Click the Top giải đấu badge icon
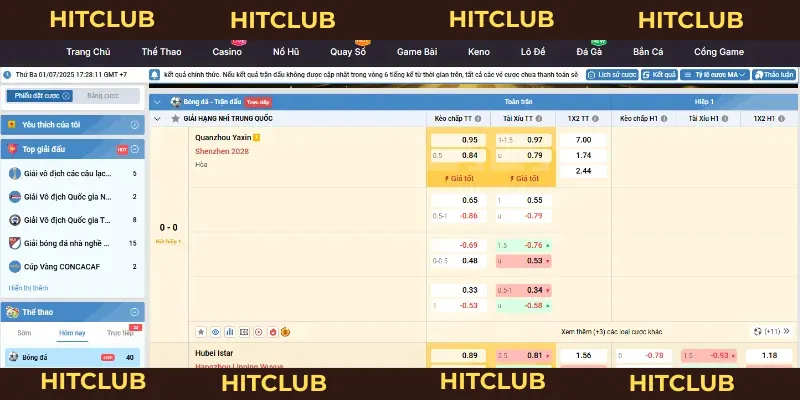The height and width of the screenshot is (400, 800). pyautogui.click(x=12, y=149)
